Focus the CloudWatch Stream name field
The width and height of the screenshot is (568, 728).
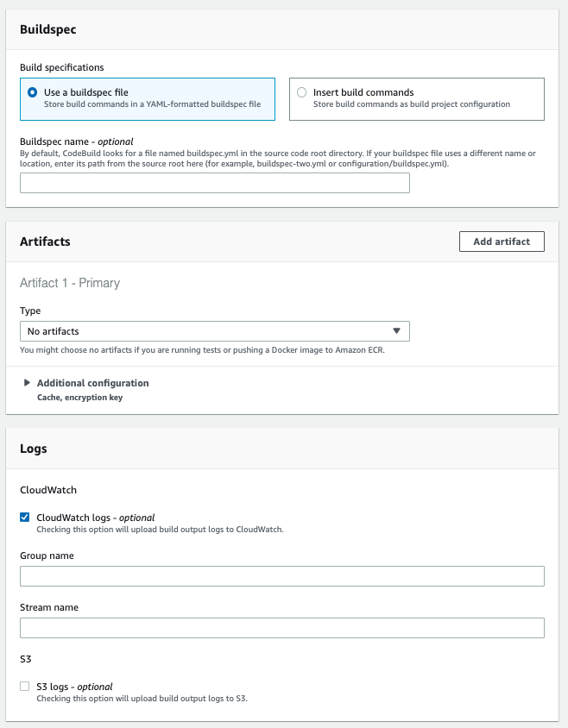[x=281, y=628]
